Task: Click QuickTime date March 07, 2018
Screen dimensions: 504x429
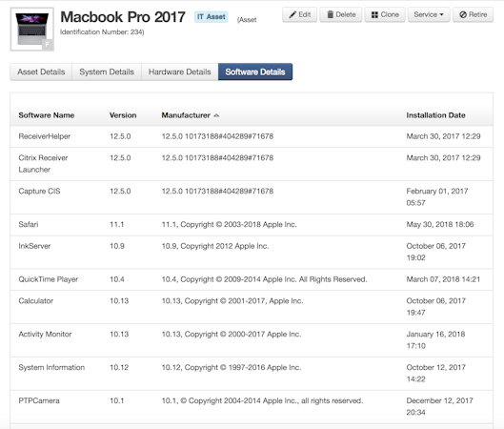Action: pyautogui.click(x=443, y=279)
